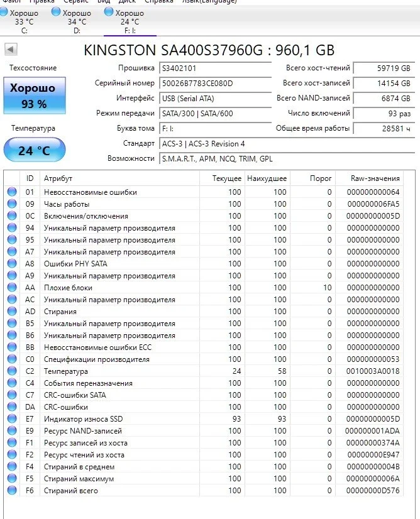Click the Атрибут column header
The width and height of the screenshot is (420, 519).
coord(119,178)
